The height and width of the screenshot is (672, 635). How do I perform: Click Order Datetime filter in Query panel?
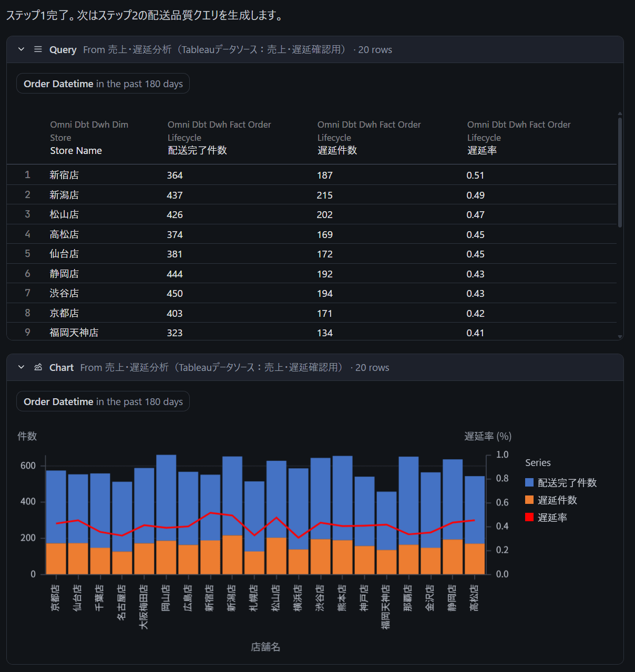tap(103, 84)
